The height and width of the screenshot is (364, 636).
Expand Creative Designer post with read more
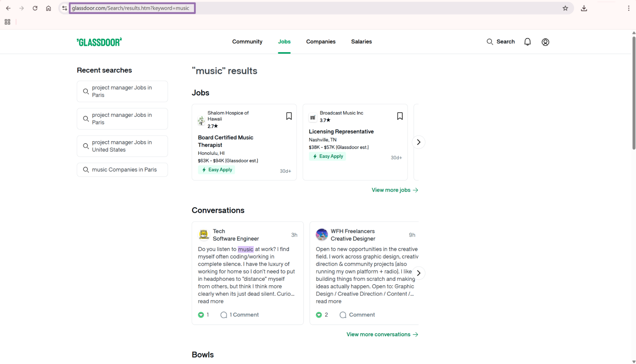point(328,301)
